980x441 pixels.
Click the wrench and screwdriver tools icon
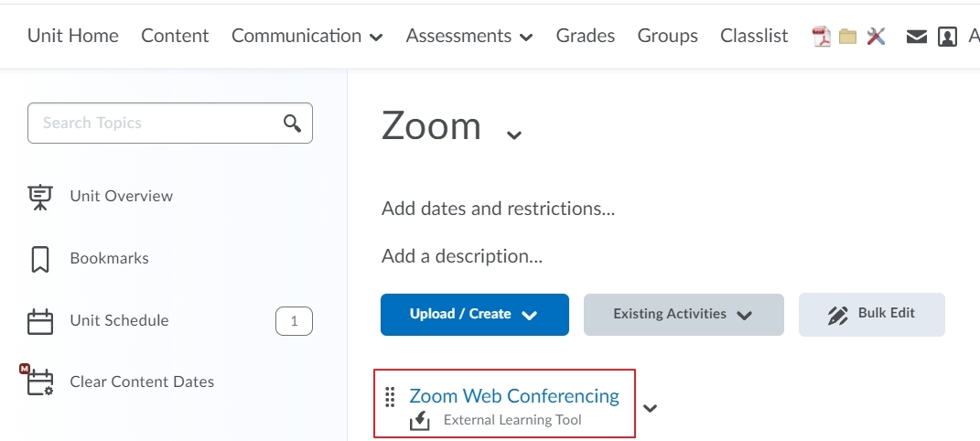tap(877, 37)
